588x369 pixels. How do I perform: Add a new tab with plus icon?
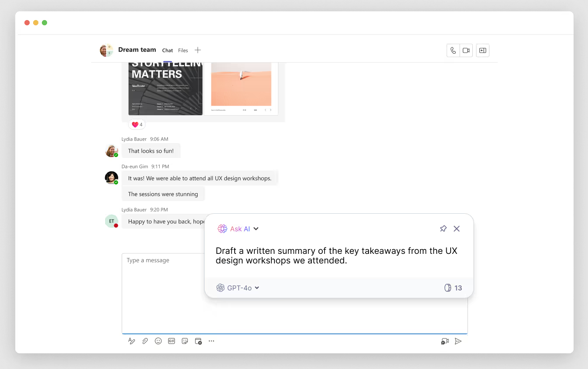(x=198, y=50)
